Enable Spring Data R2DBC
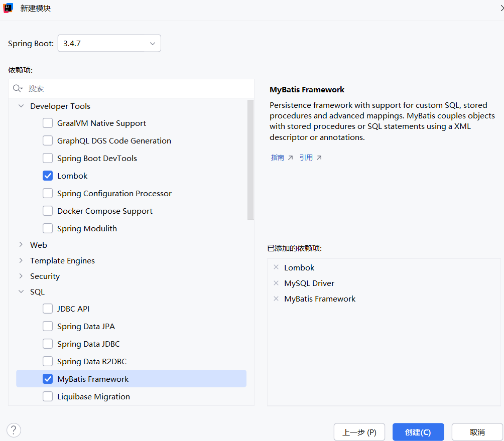Viewport: 504px width, 441px height. [x=48, y=361]
